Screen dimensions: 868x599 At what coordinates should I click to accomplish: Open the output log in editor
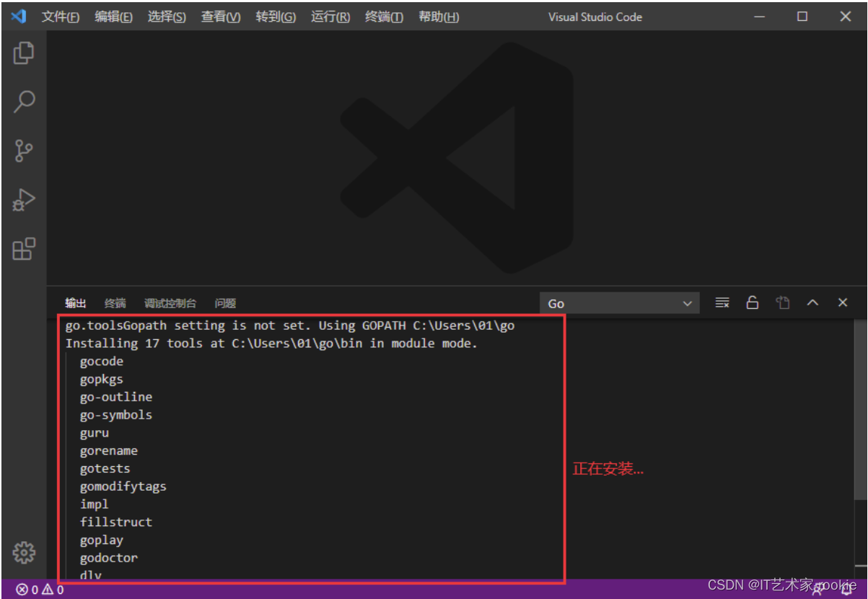click(x=783, y=303)
